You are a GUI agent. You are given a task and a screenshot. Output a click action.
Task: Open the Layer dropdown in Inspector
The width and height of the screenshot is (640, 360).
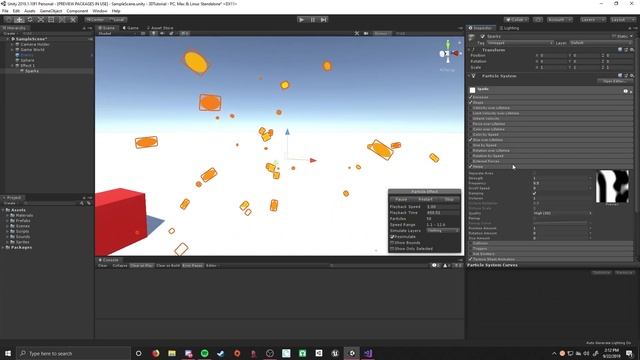pos(601,43)
